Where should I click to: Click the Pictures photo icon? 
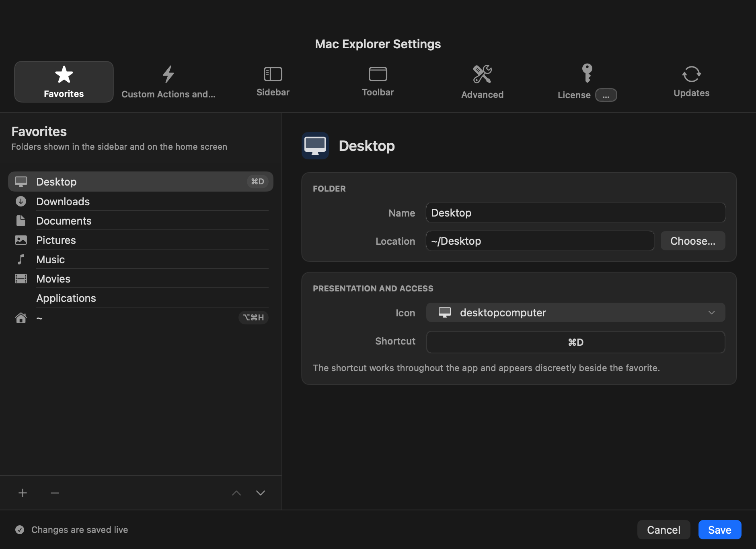coord(21,240)
